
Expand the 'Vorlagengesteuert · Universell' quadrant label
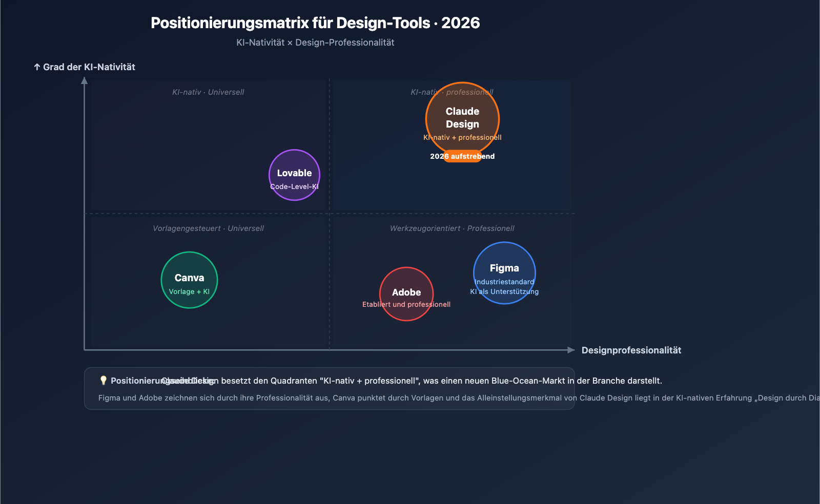click(208, 228)
